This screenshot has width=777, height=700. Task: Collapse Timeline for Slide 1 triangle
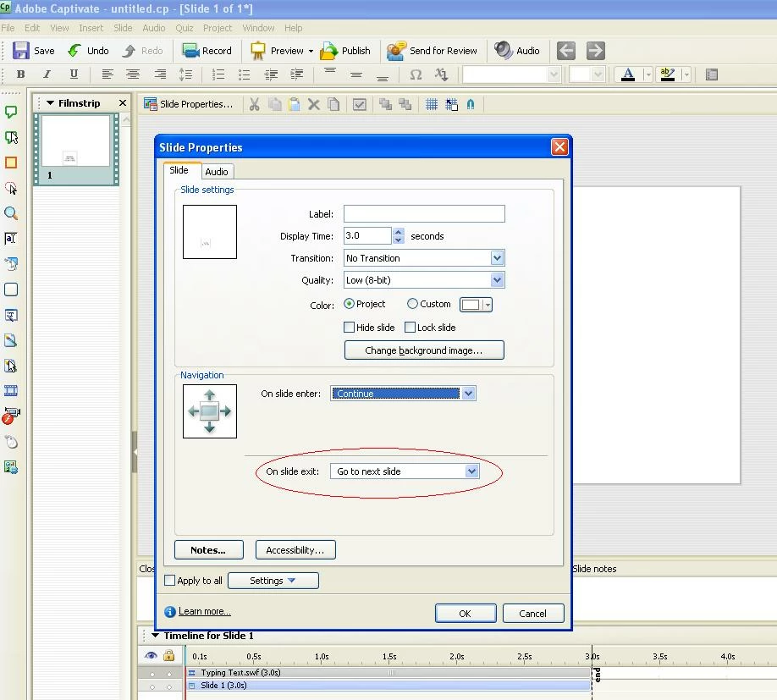[x=155, y=635]
